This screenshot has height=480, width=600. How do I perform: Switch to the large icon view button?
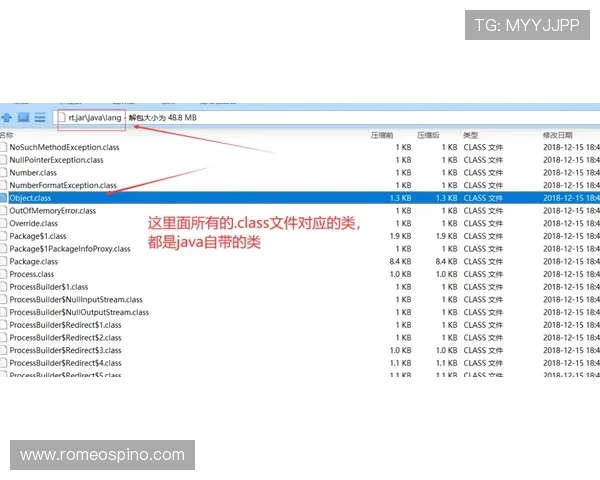pos(23,117)
